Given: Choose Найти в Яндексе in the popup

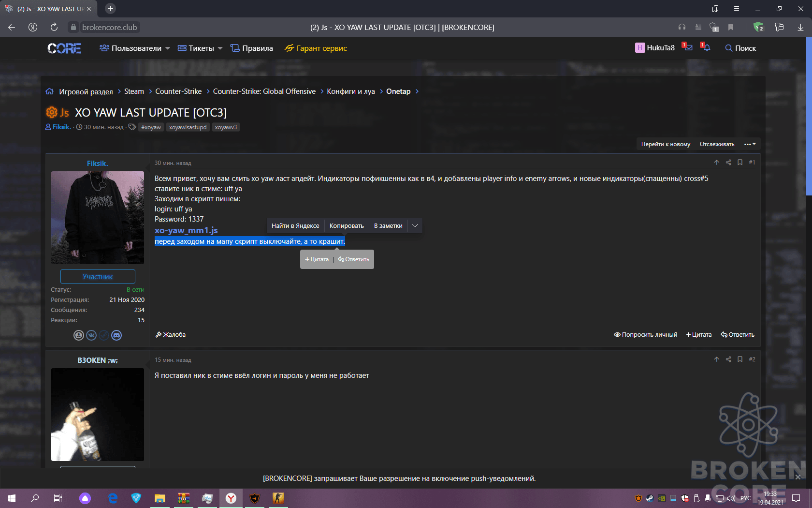Looking at the screenshot, I should tap(295, 226).
